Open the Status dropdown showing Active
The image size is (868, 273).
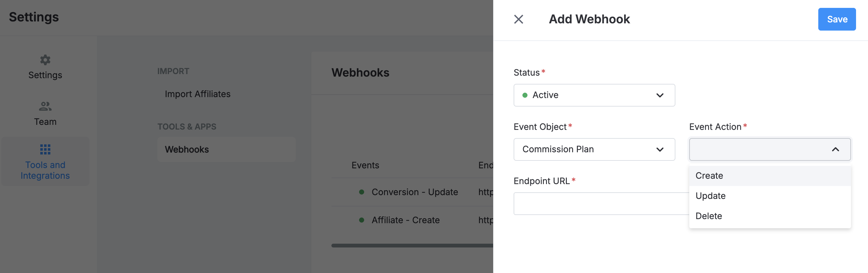(594, 95)
